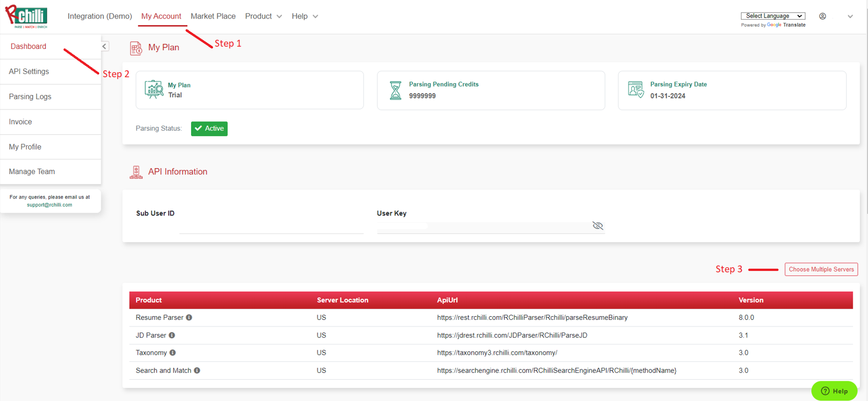The image size is (868, 401).
Task: Click the API Information heading
Action: pos(178,172)
